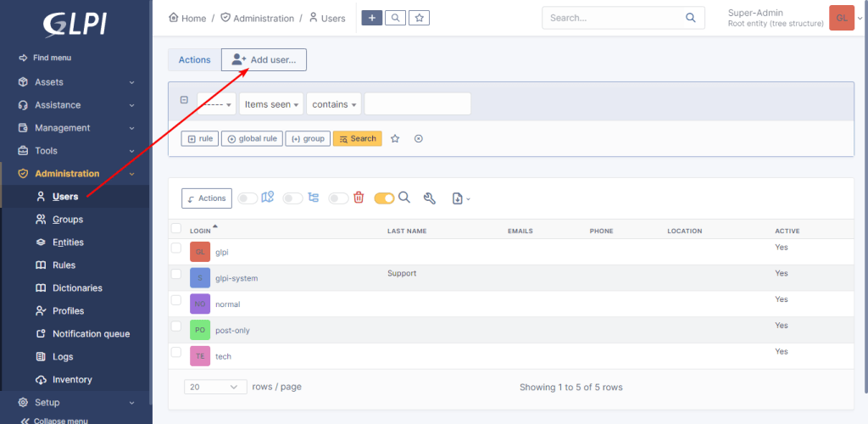Check the checkbox for glpi-system user
This screenshot has width=868, height=424.
[x=176, y=274]
